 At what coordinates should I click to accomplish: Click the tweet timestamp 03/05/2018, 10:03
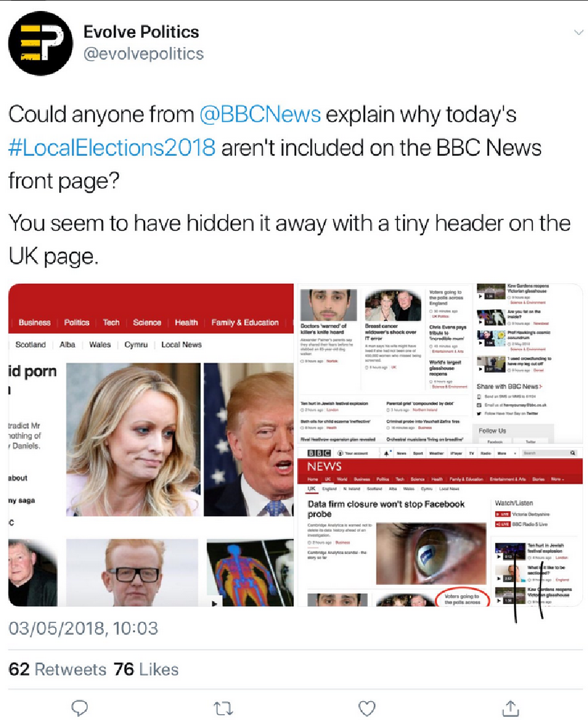pyautogui.click(x=83, y=628)
